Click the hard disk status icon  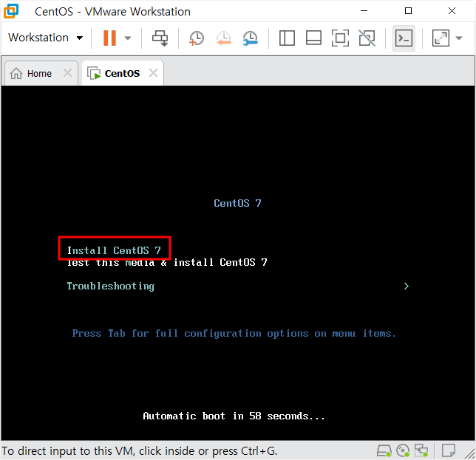[384, 450]
